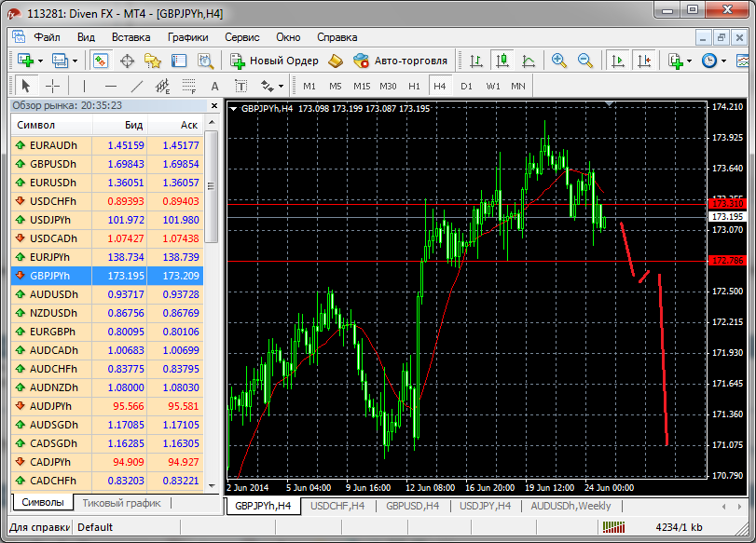Screen dimensions: 756x543
Task: Close the Обзор рынка panel
Action: click(214, 105)
